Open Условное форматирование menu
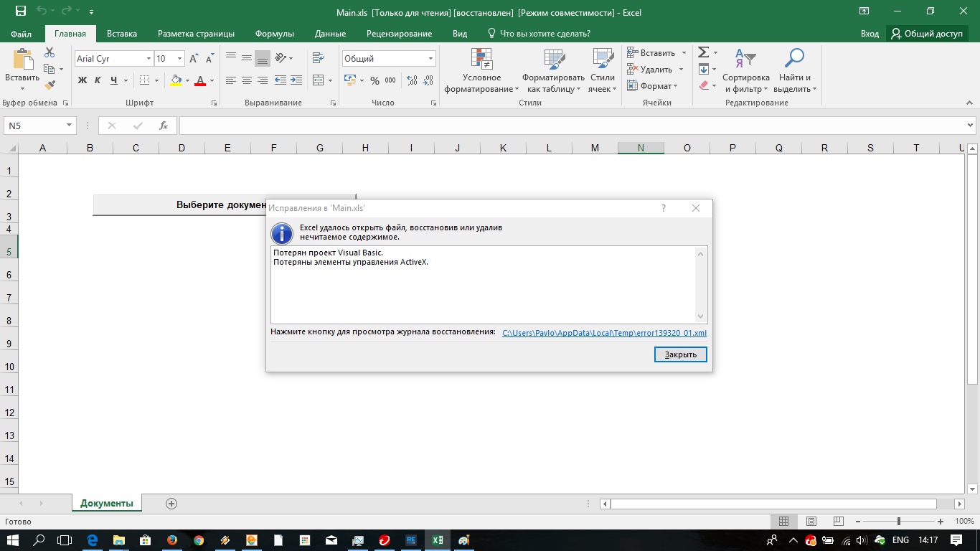This screenshot has width=980, height=551. coord(481,70)
